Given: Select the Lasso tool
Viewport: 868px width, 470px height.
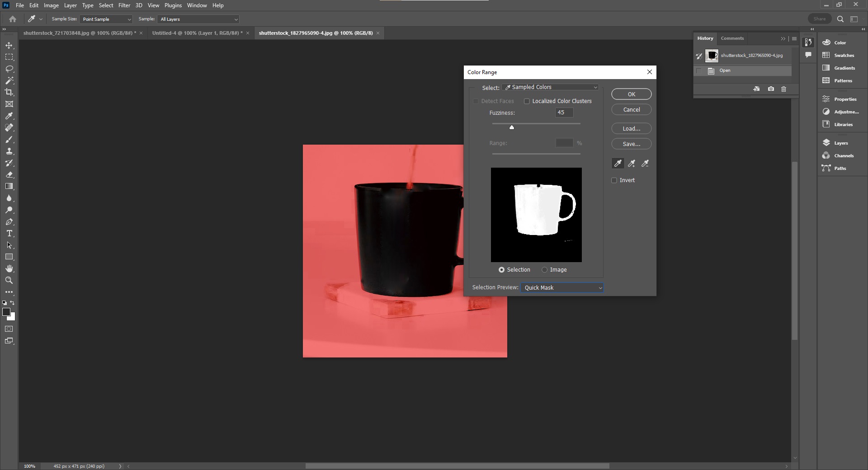Looking at the screenshot, I should pyautogui.click(x=9, y=69).
